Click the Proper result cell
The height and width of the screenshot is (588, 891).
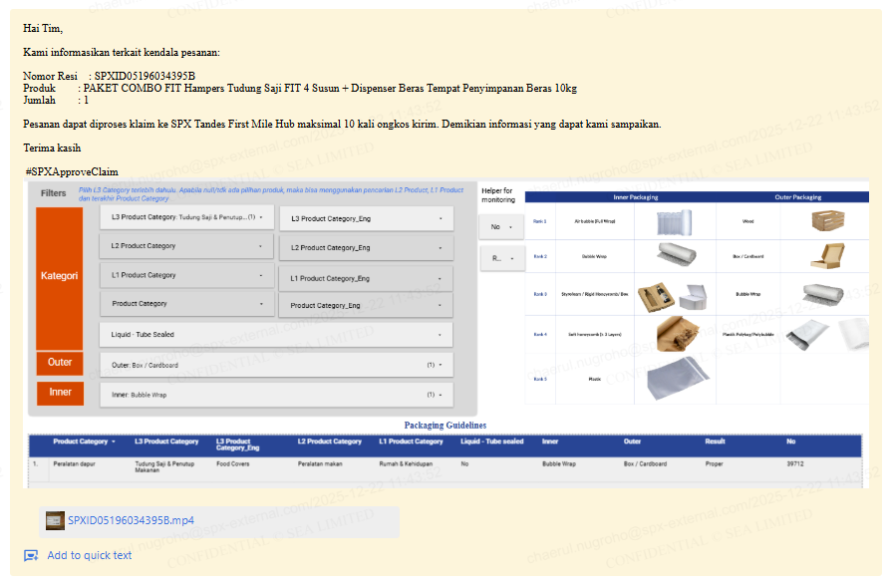point(714,464)
